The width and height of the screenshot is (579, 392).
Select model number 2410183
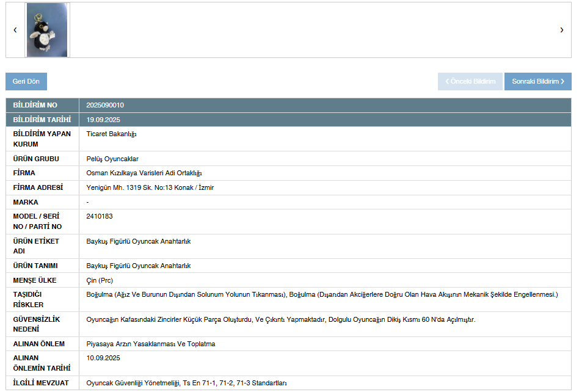click(x=100, y=216)
